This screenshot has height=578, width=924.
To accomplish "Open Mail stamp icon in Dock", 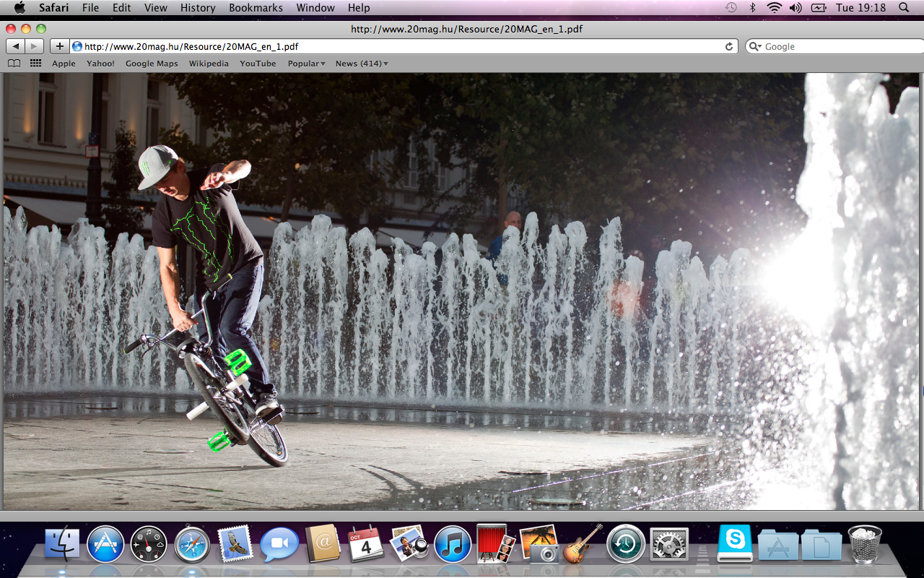I will tap(235, 543).
